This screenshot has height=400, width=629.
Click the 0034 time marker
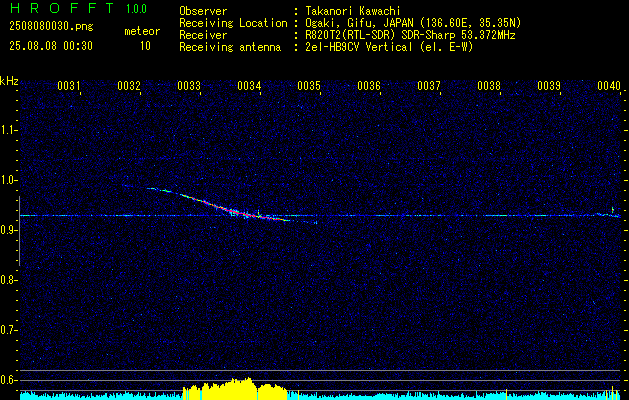(x=249, y=85)
